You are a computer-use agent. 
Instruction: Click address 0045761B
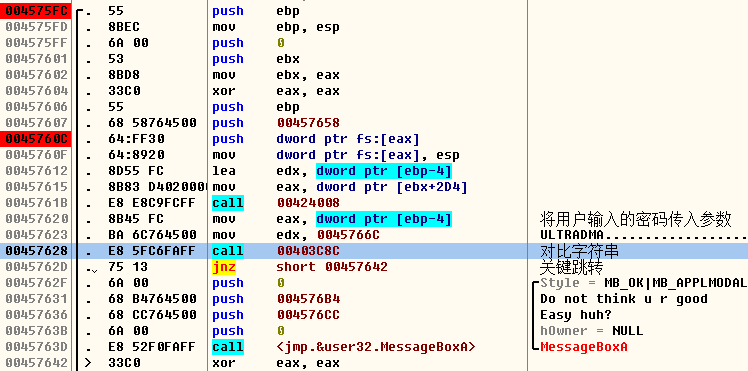click(x=36, y=203)
